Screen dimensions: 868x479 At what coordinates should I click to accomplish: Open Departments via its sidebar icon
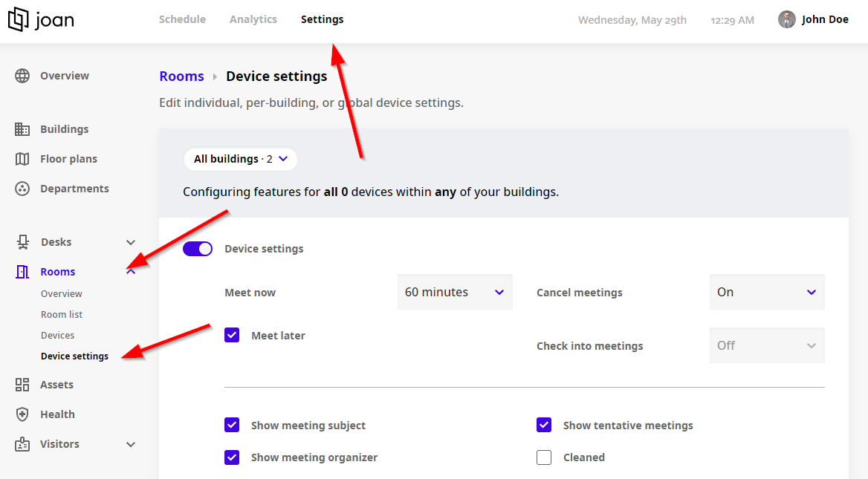(x=22, y=188)
